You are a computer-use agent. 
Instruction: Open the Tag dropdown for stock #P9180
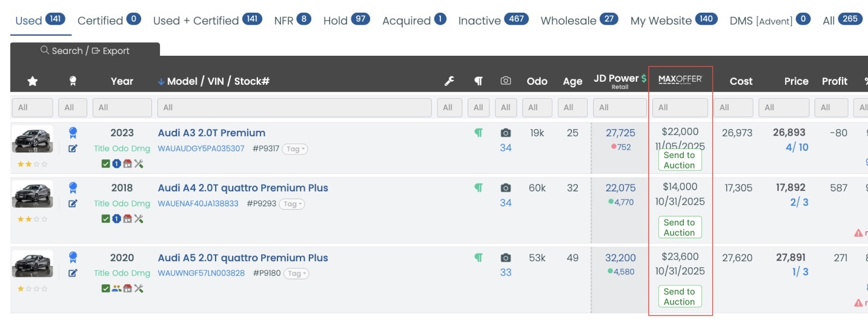coord(296,274)
